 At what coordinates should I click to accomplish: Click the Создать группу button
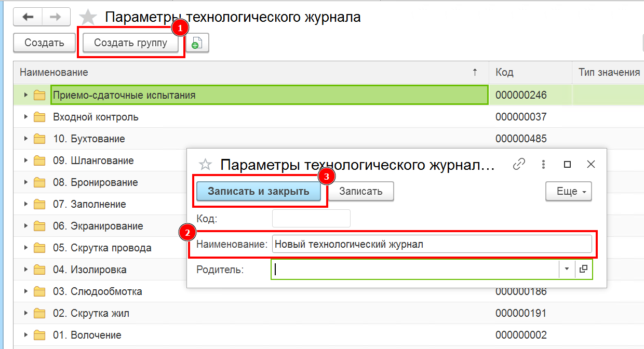[x=131, y=43]
